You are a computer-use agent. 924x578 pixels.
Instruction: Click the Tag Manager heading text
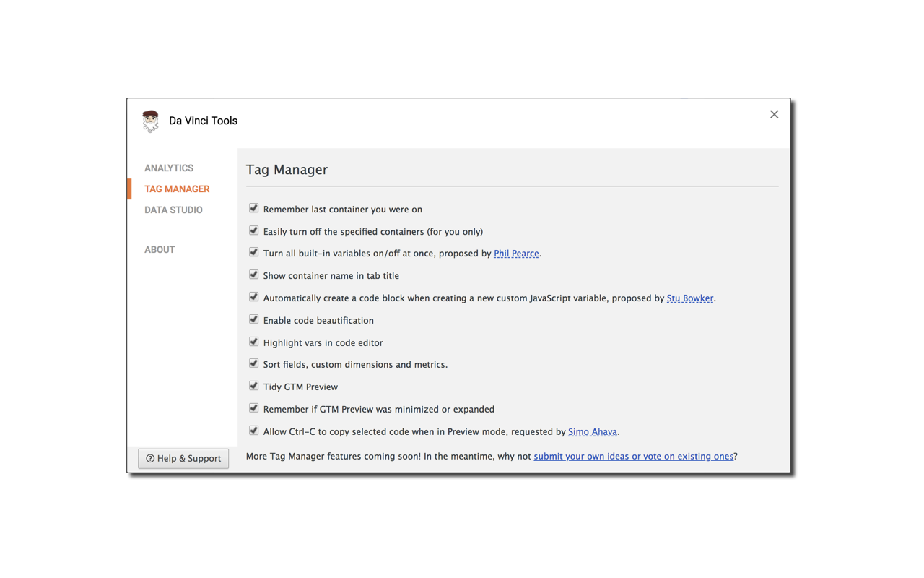287,170
